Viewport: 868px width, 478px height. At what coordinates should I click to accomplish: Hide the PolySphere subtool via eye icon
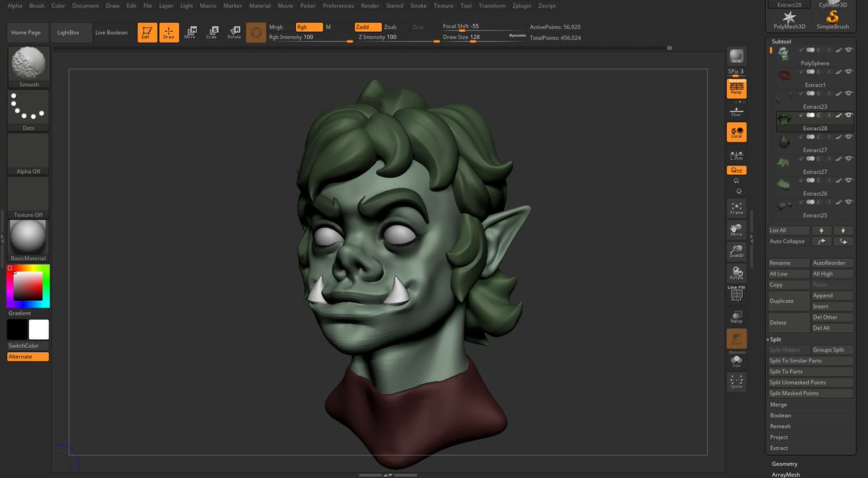(849, 50)
